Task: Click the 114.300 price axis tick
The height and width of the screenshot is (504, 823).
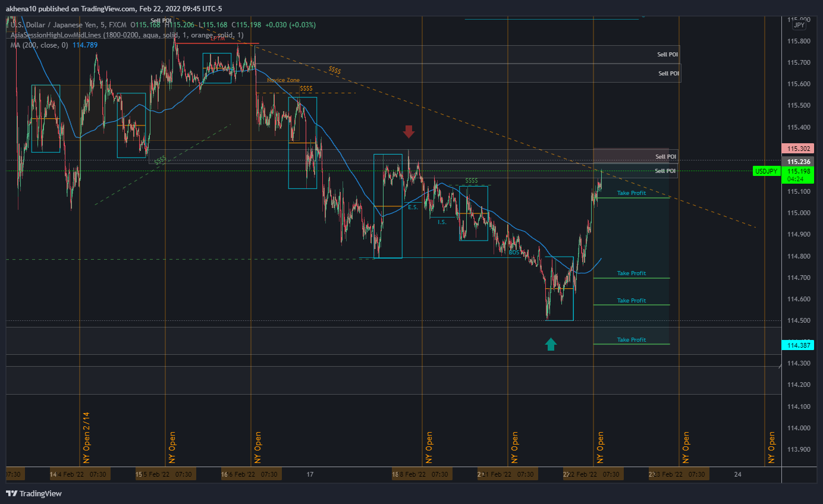Action: tap(797, 364)
